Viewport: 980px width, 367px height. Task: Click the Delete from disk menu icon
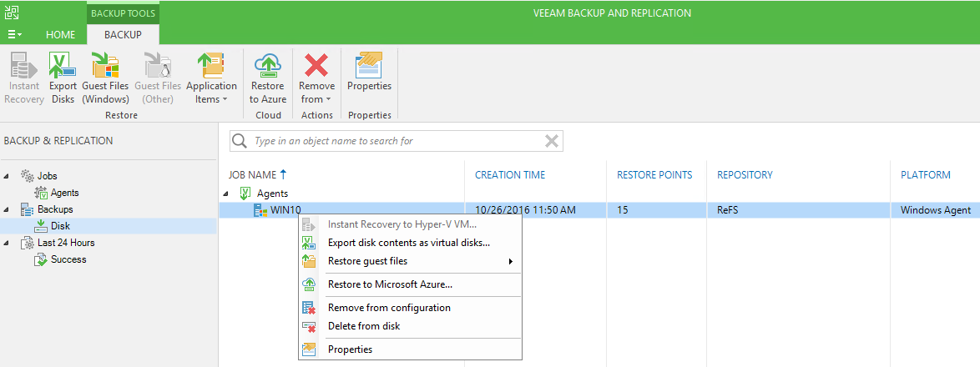coord(309,326)
